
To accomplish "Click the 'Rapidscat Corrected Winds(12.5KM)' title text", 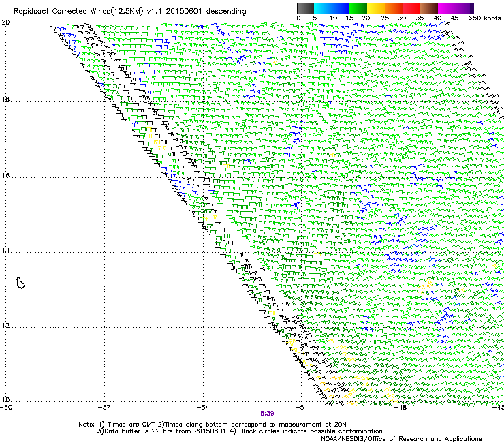I will (78, 12).
